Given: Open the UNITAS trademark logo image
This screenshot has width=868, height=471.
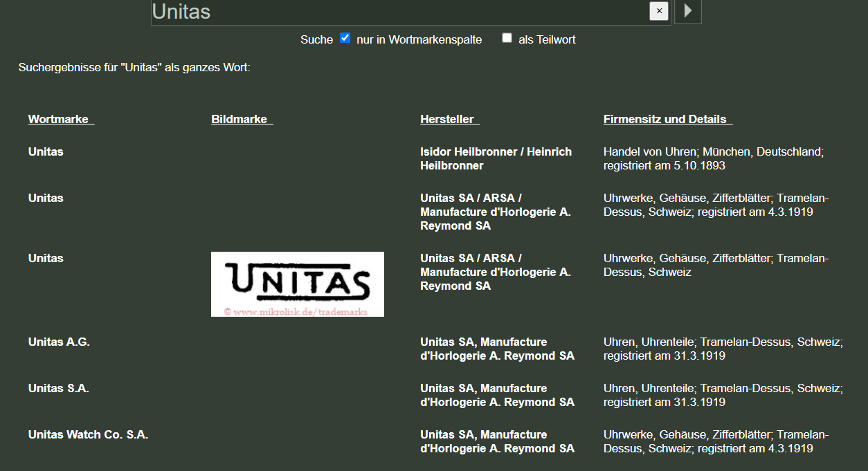Looking at the screenshot, I should click(298, 284).
